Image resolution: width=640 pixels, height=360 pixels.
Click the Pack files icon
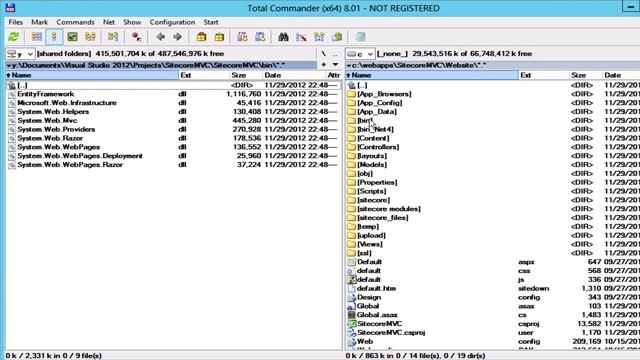tap(201, 37)
